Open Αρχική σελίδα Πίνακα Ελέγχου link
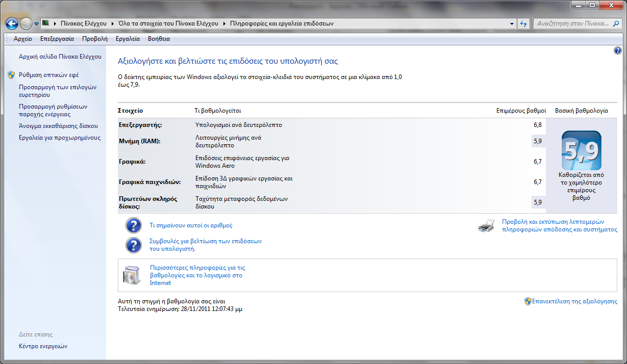The width and height of the screenshot is (627, 364). [60, 57]
